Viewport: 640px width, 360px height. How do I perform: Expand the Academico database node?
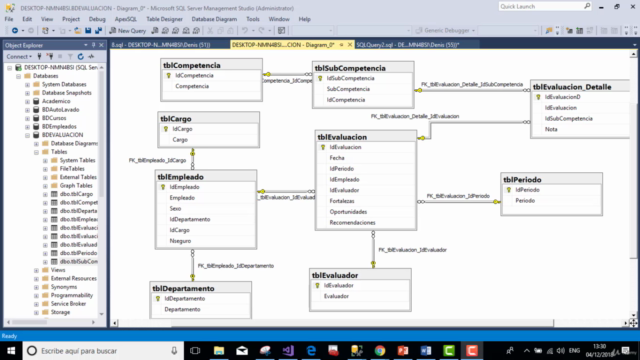27,101
